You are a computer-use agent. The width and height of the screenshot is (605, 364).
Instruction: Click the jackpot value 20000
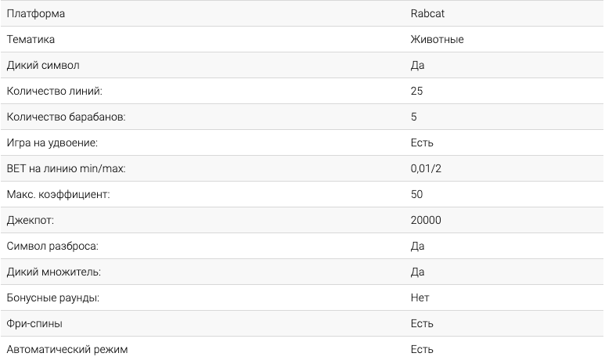tap(426, 220)
